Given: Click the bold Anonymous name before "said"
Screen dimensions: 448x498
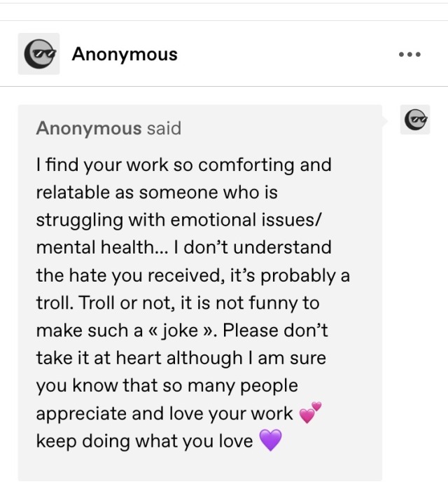Looking at the screenshot, I should pyautogui.click(x=89, y=128).
